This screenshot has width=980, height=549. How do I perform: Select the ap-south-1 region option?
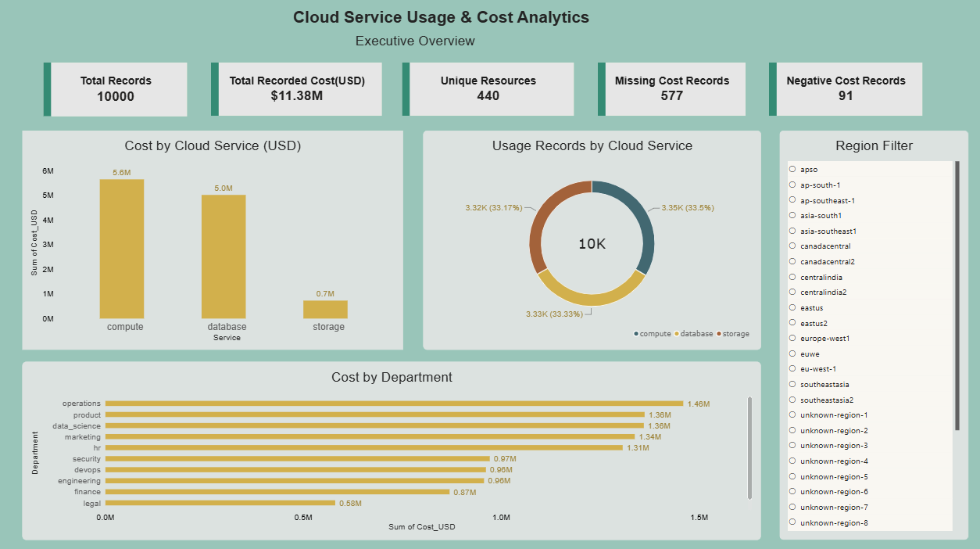coord(792,185)
